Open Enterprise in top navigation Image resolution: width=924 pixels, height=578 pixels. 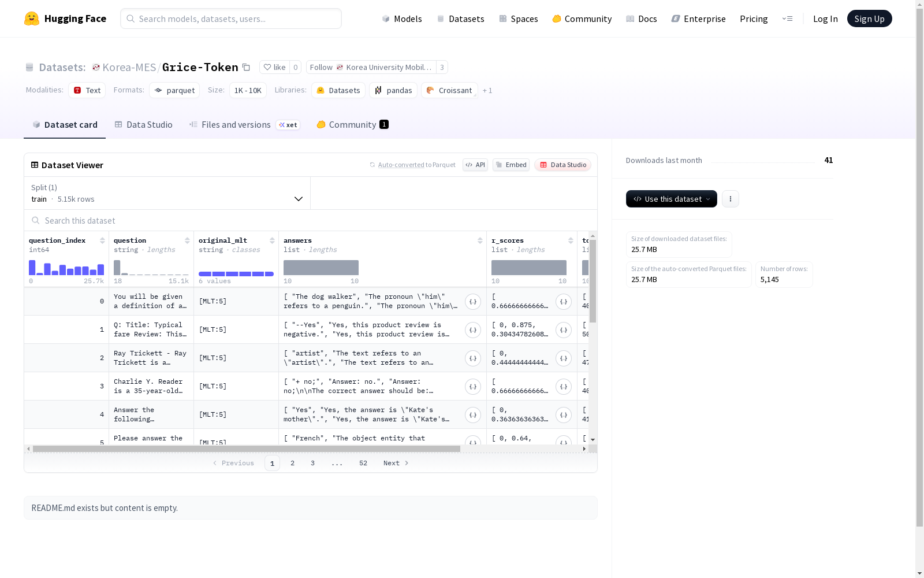click(699, 18)
